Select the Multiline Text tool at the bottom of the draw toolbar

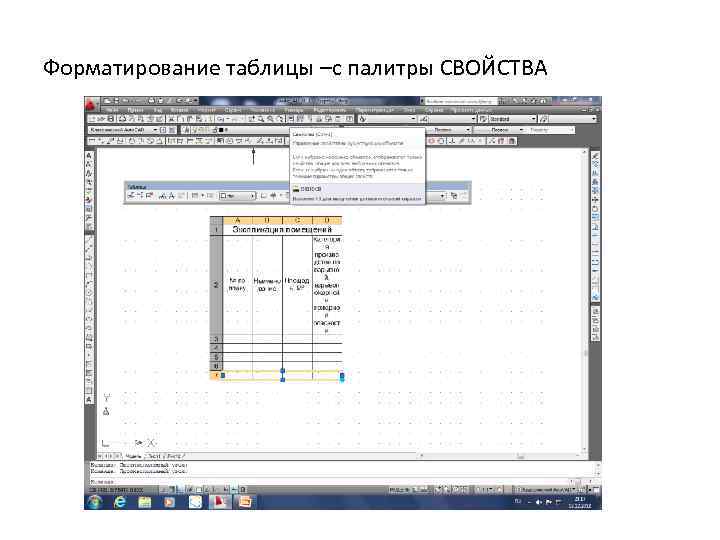(89, 400)
